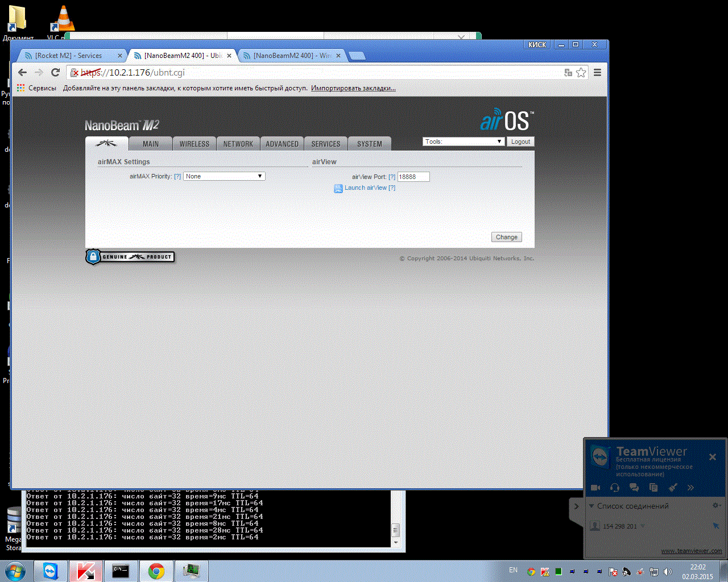Click the translate page icon
The width and height of the screenshot is (728, 582).
click(568, 72)
